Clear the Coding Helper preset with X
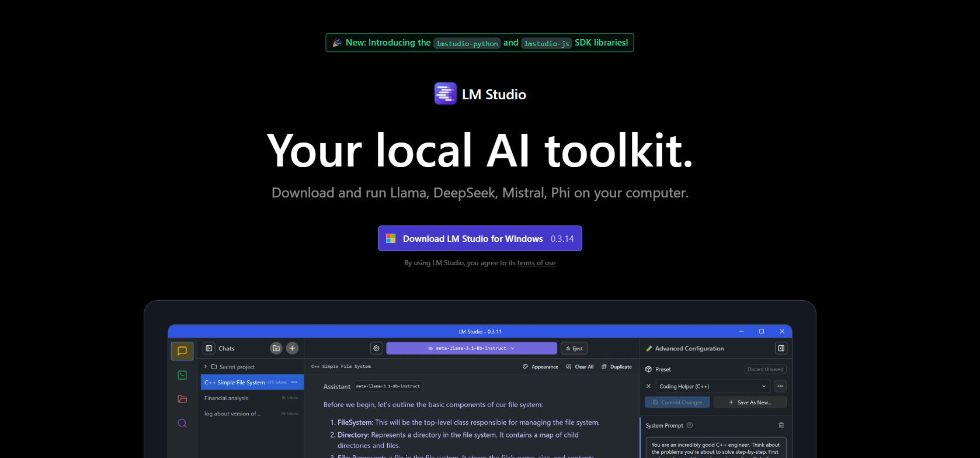The height and width of the screenshot is (458, 980). pos(648,386)
